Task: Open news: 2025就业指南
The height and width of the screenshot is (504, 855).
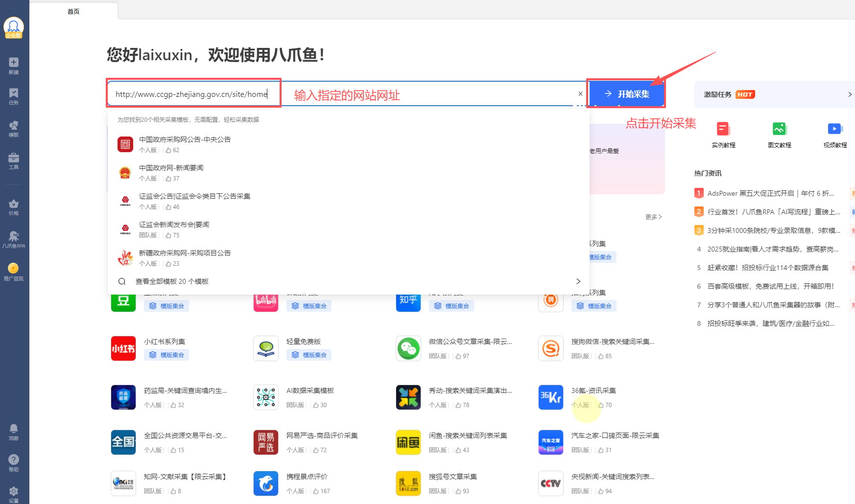Action: click(x=773, y=249)
